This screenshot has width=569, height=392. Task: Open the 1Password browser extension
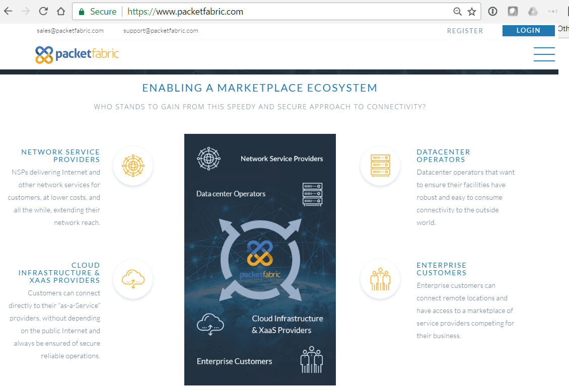(513, 11)
